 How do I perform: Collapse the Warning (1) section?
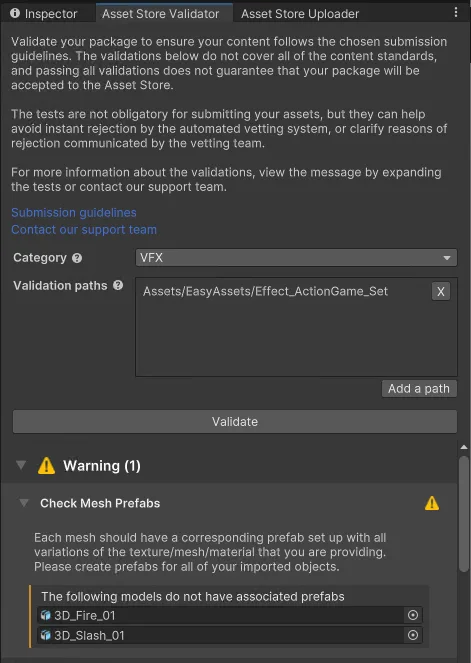(x=21, y=465)
